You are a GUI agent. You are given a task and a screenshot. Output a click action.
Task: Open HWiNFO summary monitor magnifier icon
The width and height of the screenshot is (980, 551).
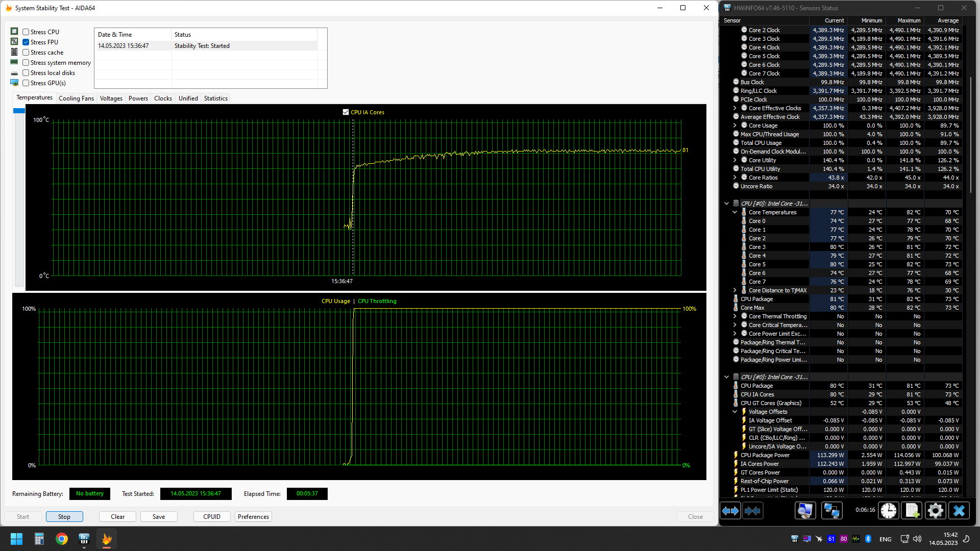click(805, 511)
